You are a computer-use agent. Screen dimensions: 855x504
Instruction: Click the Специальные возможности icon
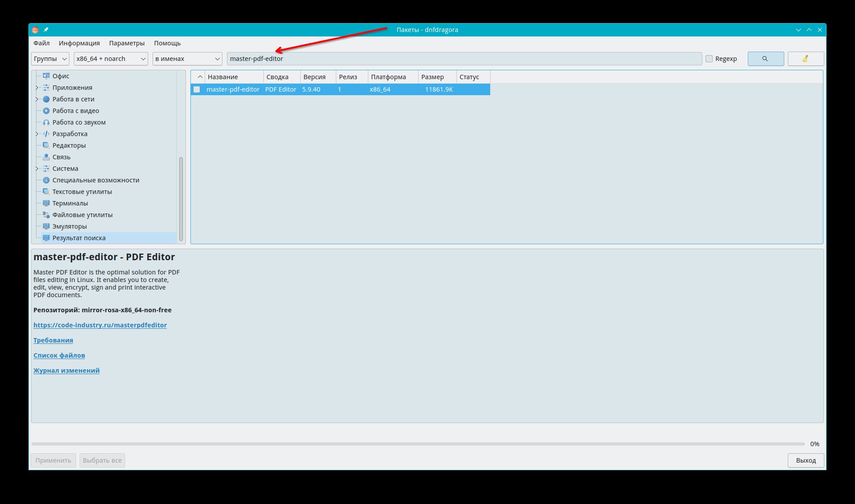click(x=46, y=180)
